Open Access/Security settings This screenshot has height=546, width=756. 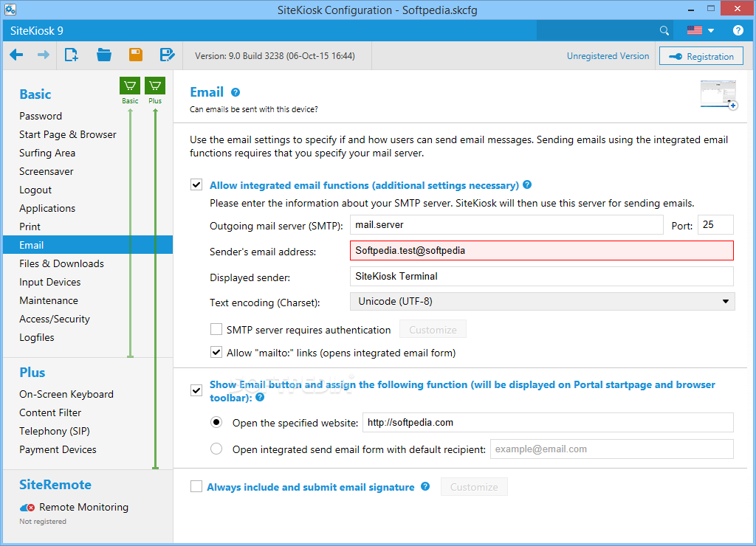click(55, 319)
